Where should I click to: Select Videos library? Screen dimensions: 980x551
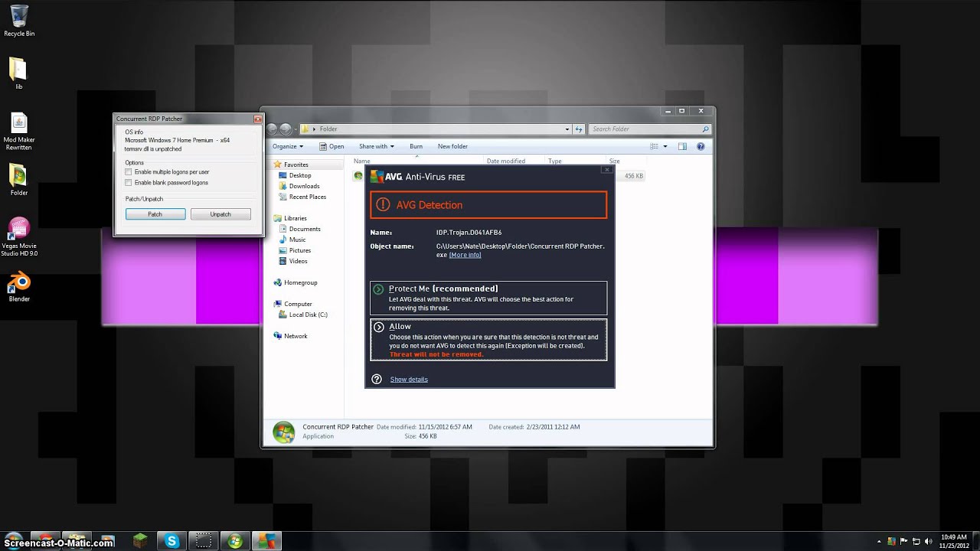[298, 261]
